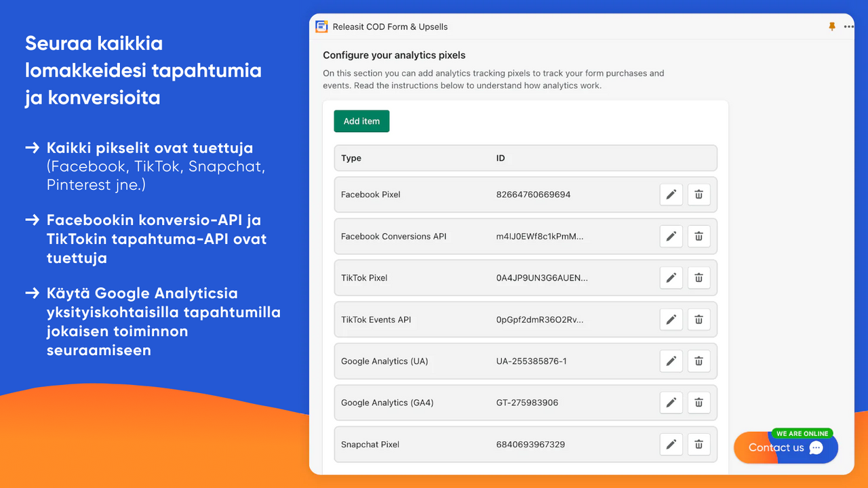Image resolution: width=868 pixels, height=488 pixels.
Task: Click the ID column header
Action: tap(500, 158)
